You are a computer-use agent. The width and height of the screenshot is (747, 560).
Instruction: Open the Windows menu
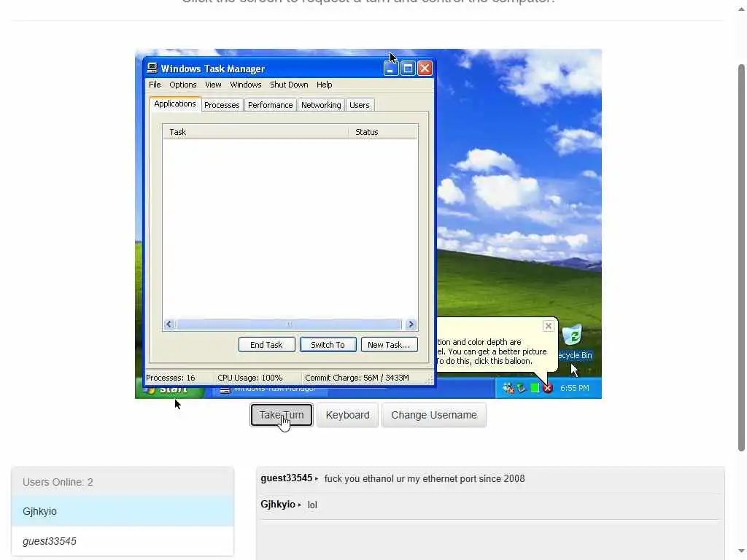[x=246, y=85]
